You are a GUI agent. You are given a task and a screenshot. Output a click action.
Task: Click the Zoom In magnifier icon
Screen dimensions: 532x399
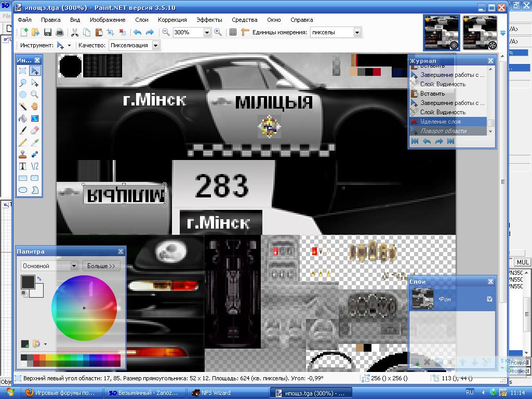[x=218, y=32]
